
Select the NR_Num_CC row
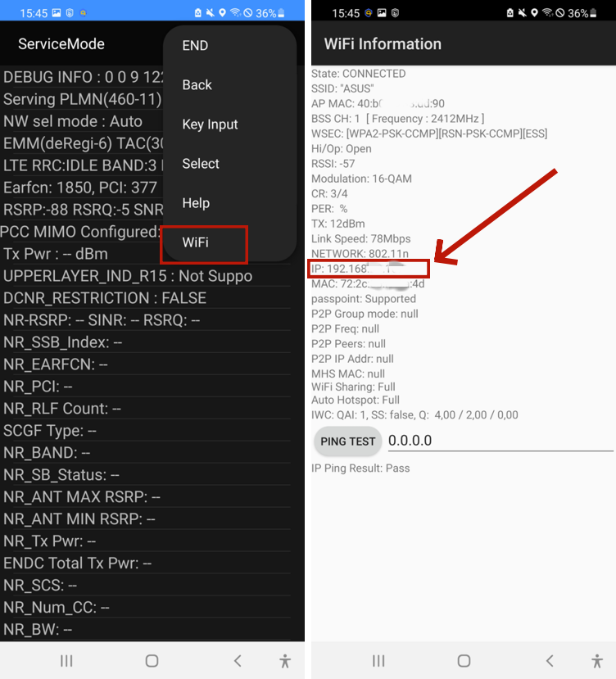(x=145, y=607)
